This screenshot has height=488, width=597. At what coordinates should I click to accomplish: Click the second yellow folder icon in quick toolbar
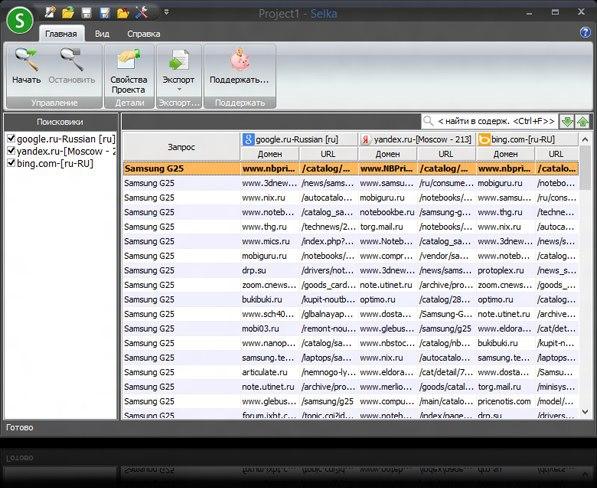tap(123, 13)
